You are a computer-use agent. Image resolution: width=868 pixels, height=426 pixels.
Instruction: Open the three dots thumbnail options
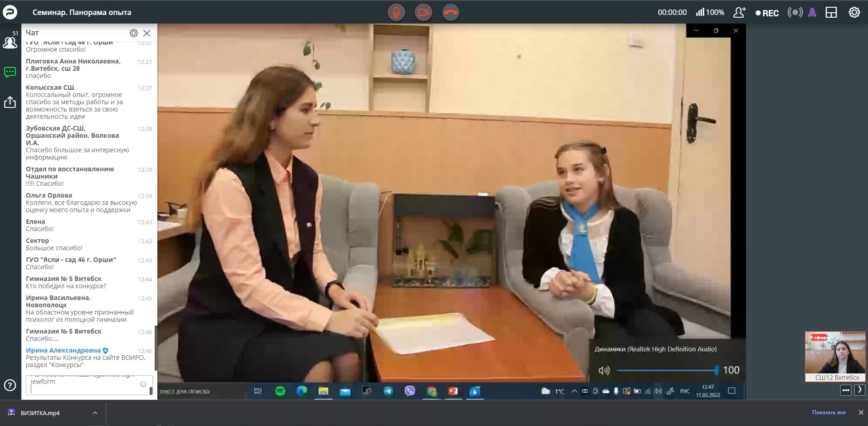846,390
